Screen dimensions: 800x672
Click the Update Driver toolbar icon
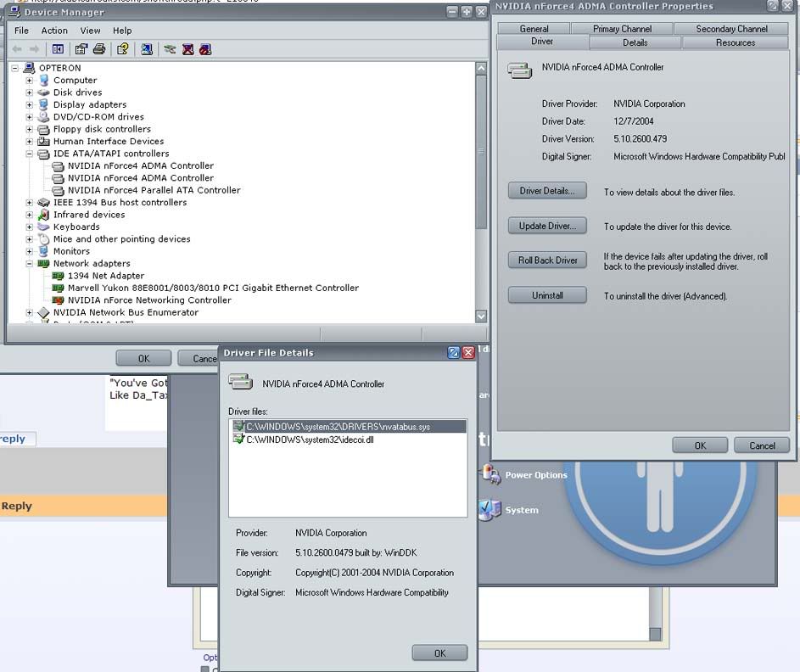pyautogui.click(x=170, y=49)
